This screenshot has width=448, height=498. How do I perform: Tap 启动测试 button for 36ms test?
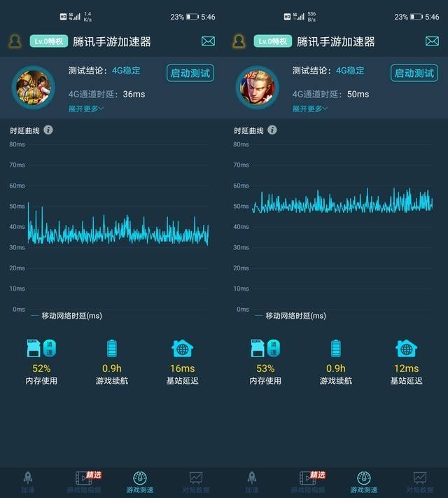coord(190,73)
